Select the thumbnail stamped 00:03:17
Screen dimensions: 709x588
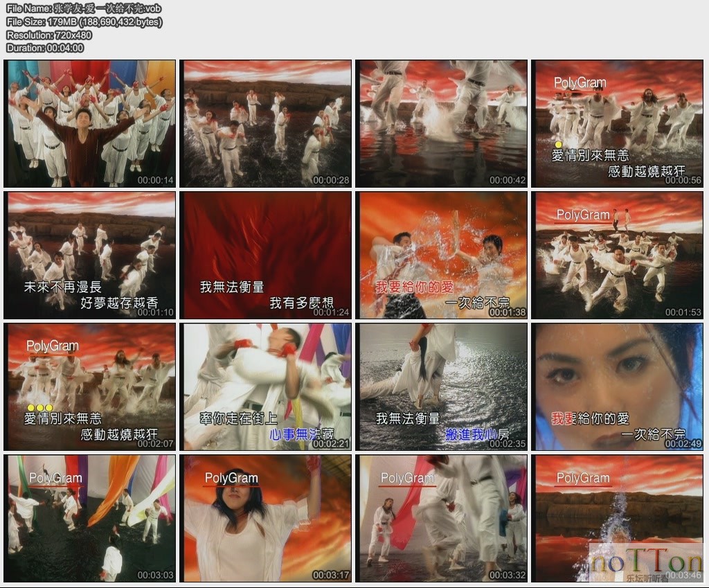coord(265,518)
